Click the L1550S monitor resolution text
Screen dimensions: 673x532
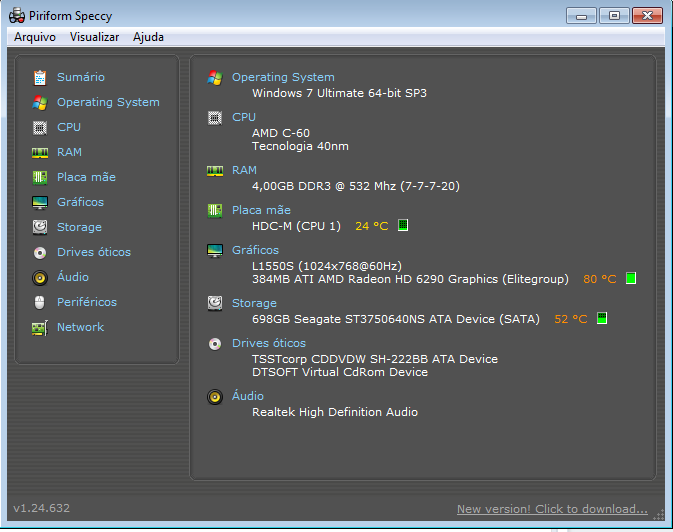[x=327, y=266]
